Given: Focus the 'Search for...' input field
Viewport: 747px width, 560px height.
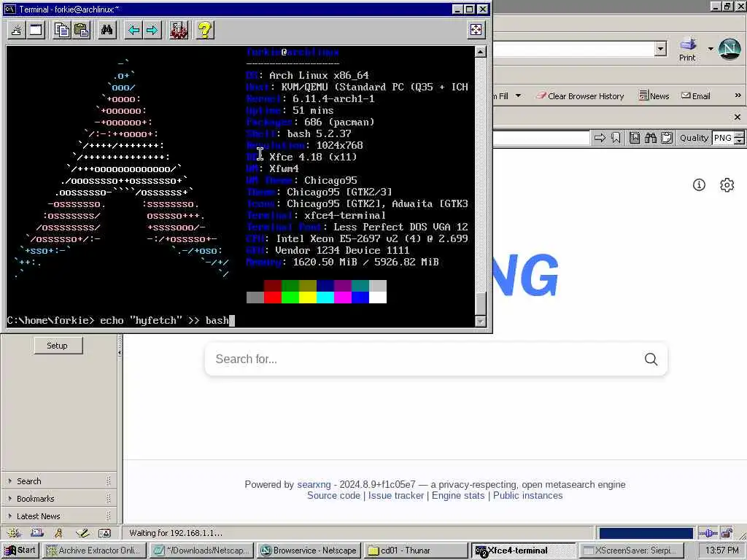Looking at the screenshot, I should (x=424, y=359).
